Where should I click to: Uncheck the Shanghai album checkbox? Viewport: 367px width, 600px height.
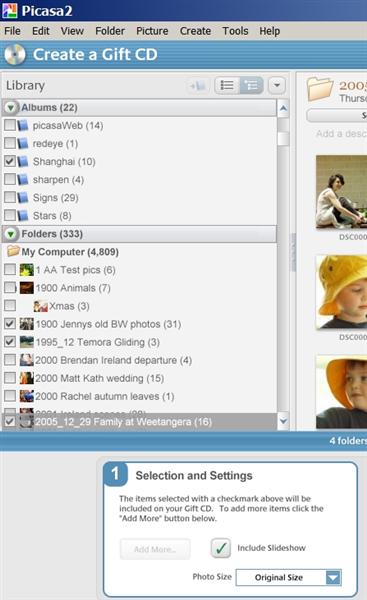coord(10,161)
